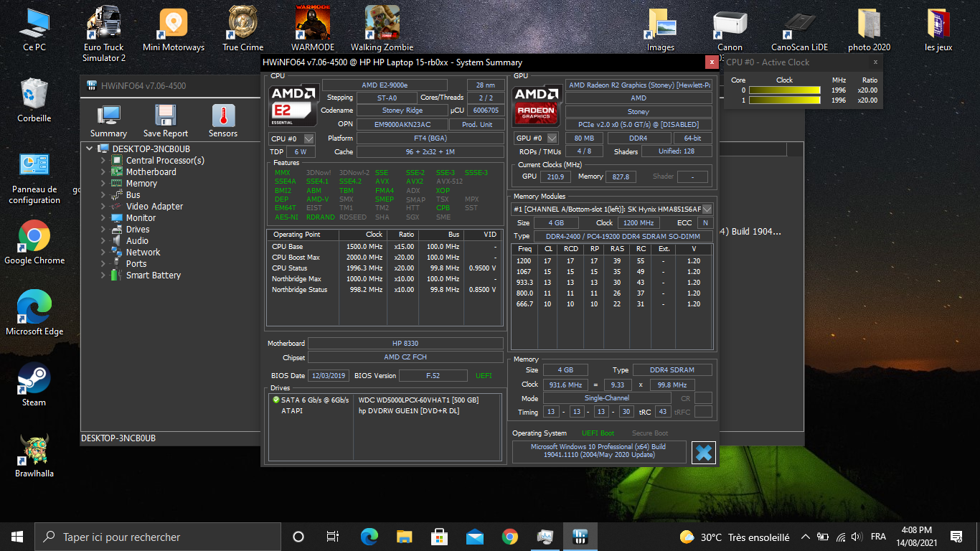Click the AMD Radeon Graphics logo
Image resolution: width=980 pixels, height=551 pixels.
(536, 107)
